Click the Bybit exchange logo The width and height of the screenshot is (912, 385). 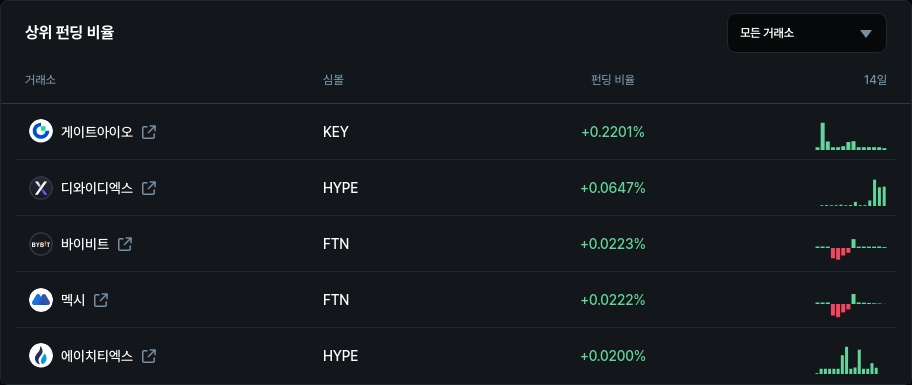pos(41,244)
